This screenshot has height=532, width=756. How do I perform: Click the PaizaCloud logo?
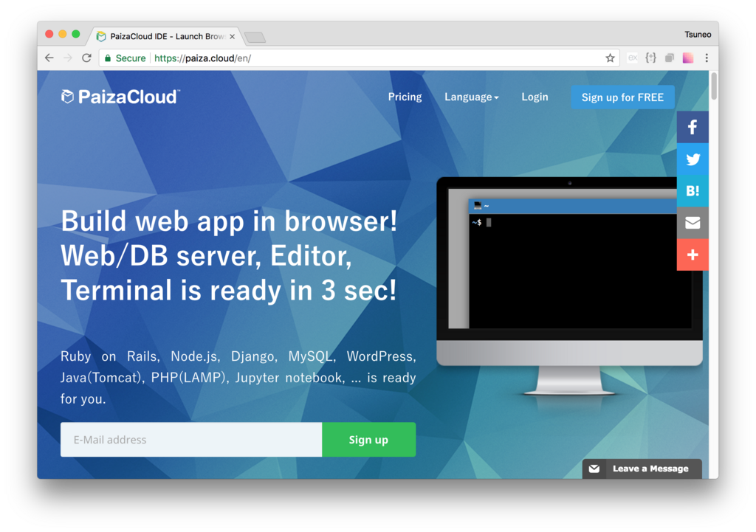point(120,97)
